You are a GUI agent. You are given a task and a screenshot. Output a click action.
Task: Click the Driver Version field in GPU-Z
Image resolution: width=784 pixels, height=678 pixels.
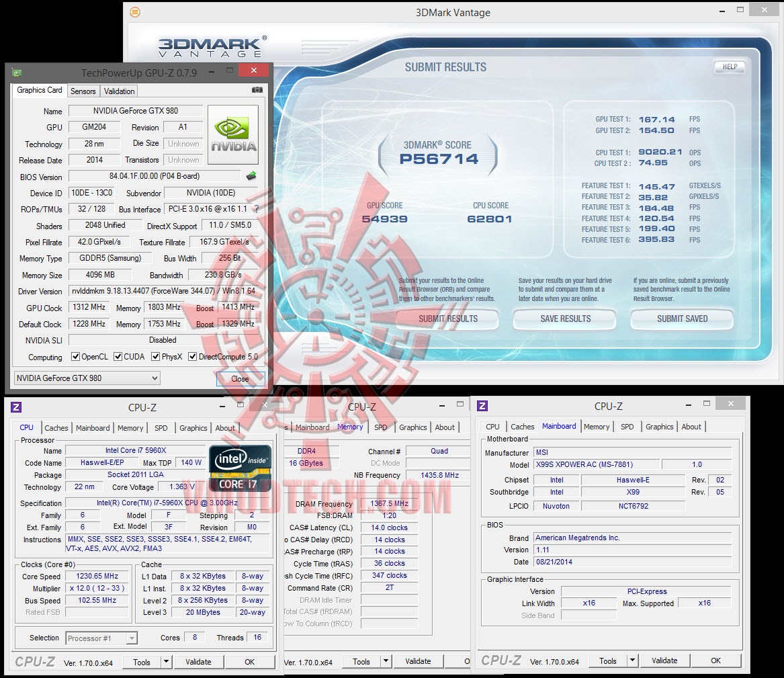coord(163,290)
